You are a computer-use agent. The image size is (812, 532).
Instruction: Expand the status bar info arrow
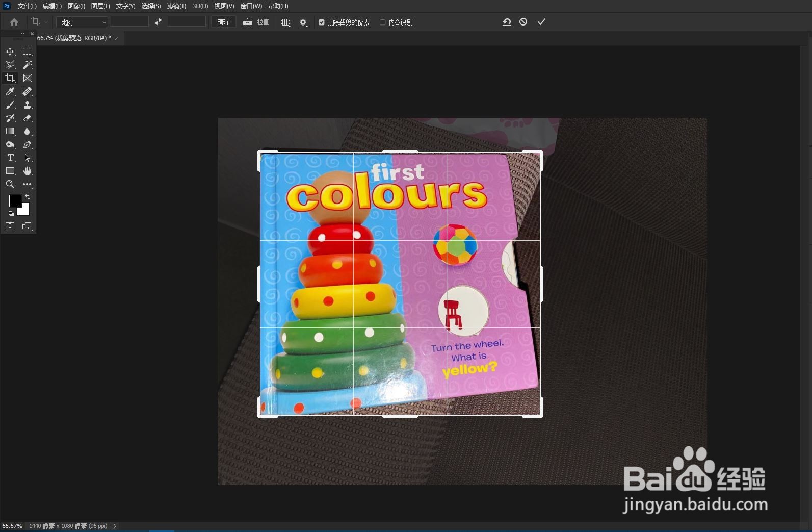click(114, 526)
